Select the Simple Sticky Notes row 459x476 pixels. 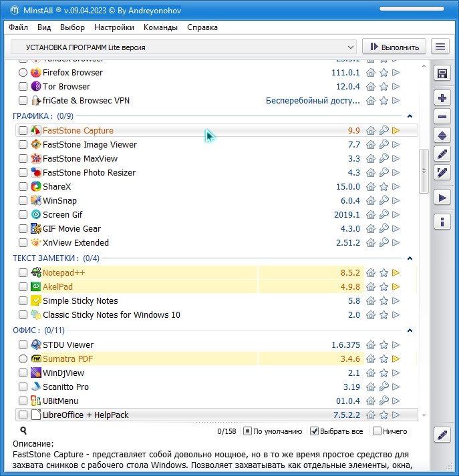[216, 301]
